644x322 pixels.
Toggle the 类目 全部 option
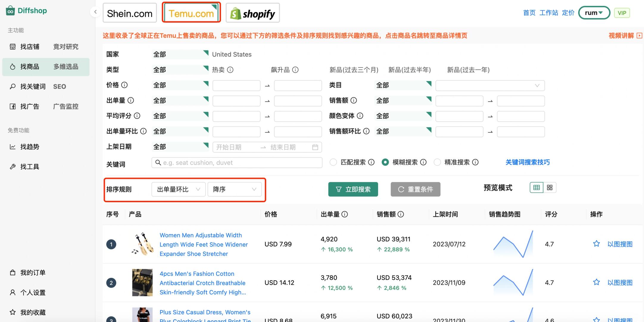pos(403,85)
